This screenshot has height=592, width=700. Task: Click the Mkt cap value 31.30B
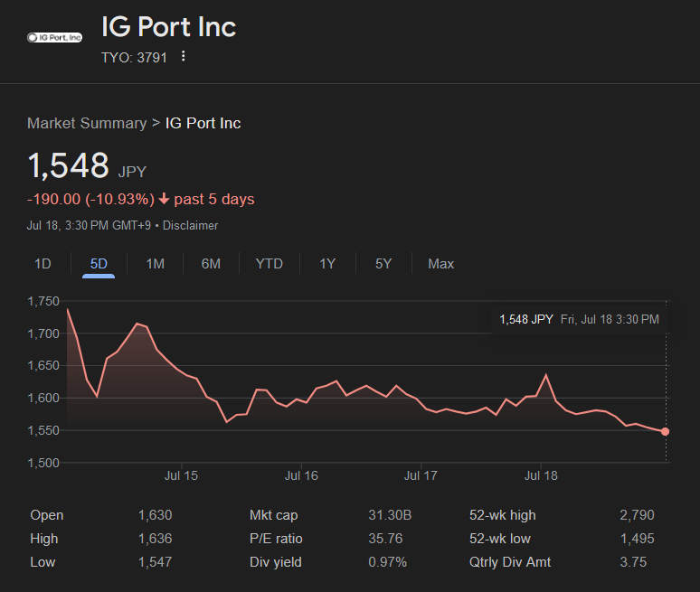coord(390,515)
